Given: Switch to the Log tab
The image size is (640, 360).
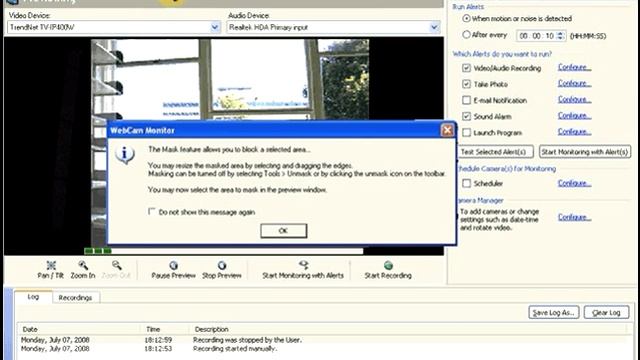Looking at the screenshot, I should [x=33, y=297].
